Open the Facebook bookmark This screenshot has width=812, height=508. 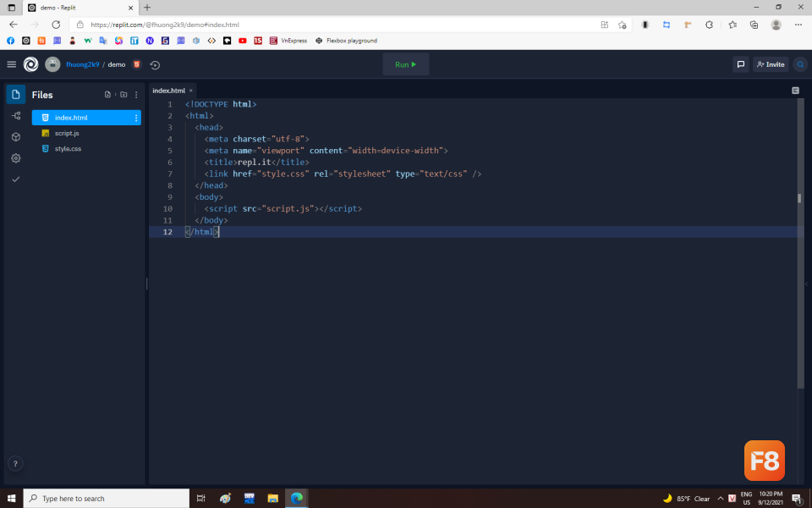coord(10,41)
